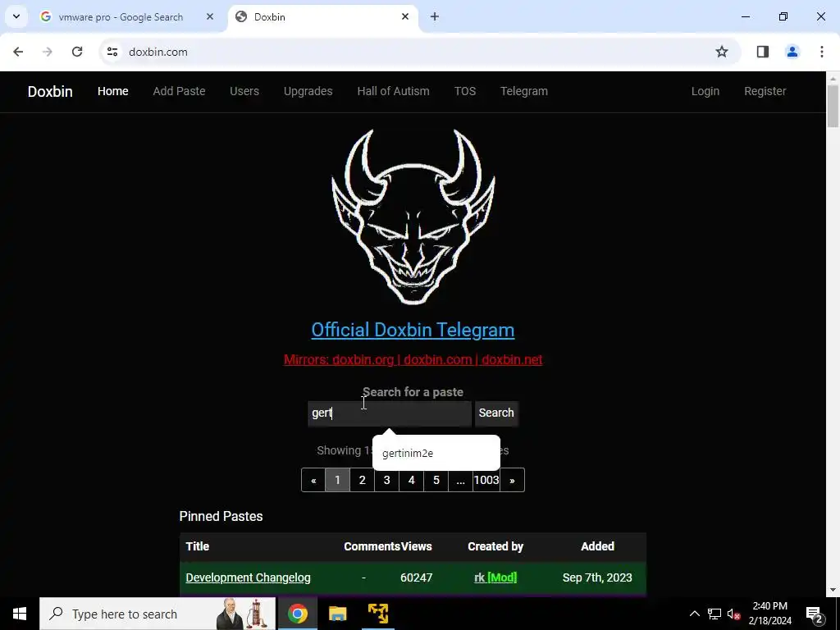This screenshot has height=630, width=840.
Task: Go to Users page
Action: pyautogui.click(x=244, y=91)
